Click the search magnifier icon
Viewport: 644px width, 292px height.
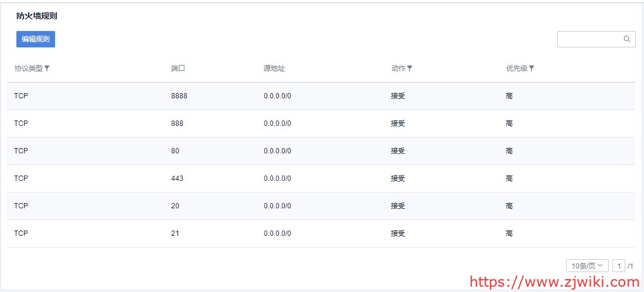click(626, 39)
